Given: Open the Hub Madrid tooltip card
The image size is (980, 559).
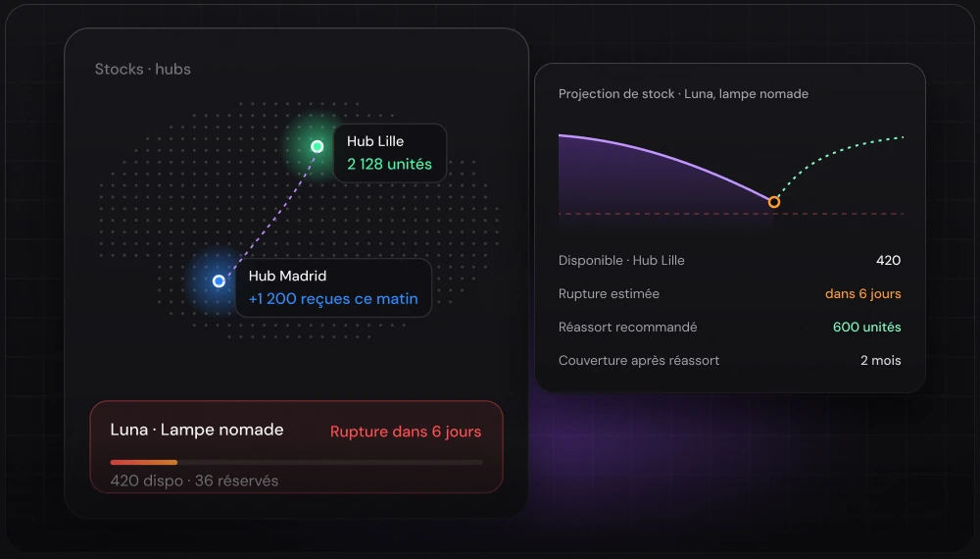Looking at the screenshot, I should (333, 287).
